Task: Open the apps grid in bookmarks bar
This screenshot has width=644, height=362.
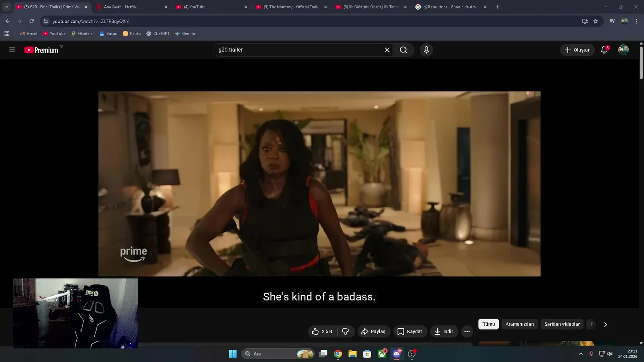Action: 7,34
